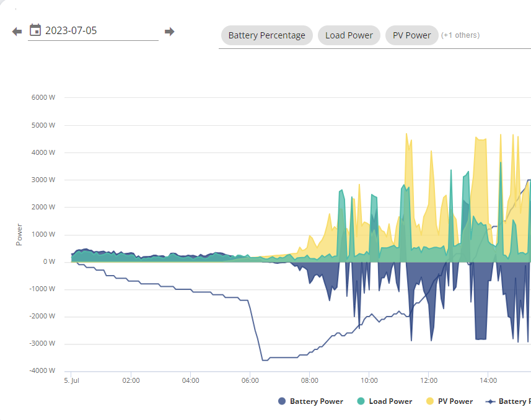Click the yellow PV Power legend dot
The width and height of the screenshot is (531, 420).
(430, 401)
